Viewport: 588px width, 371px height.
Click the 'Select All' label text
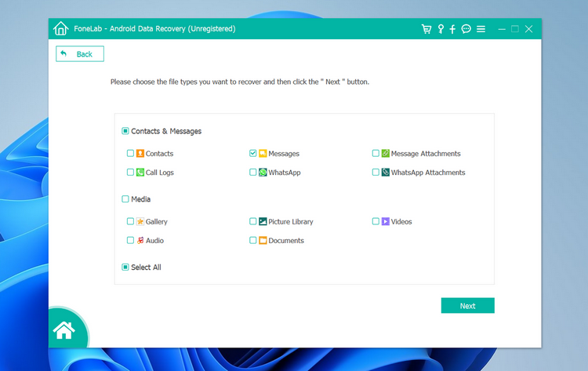(x=146, y=267)
